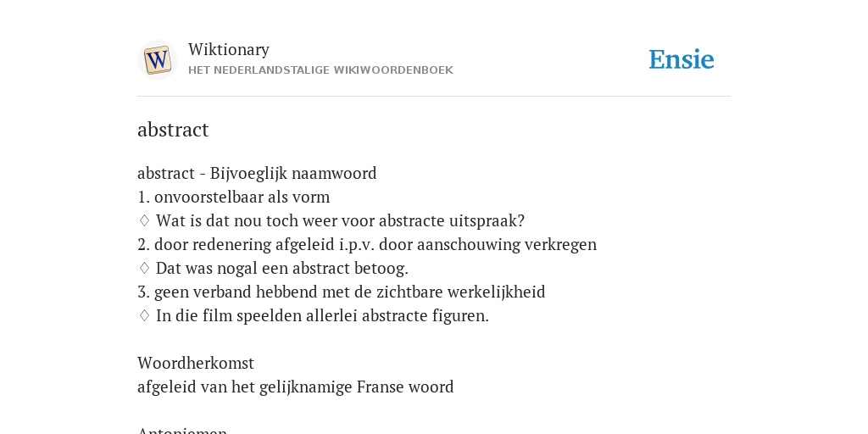Image resolution: width=868 pixels, height=434 pixels.
Task: Click the sentence about abstracte figuren
Action: pos(322,316)
